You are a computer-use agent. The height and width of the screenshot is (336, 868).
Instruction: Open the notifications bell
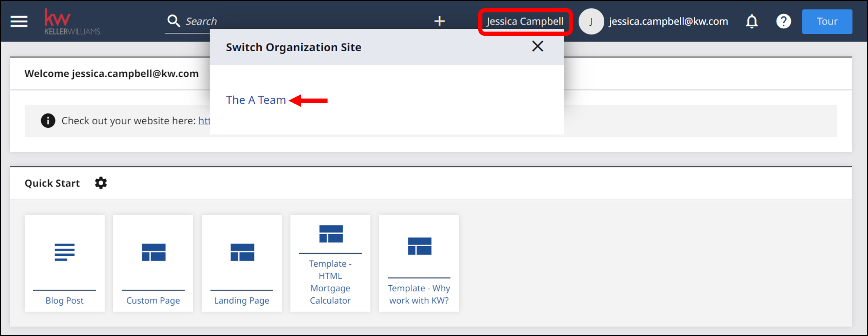(x=751, y=21)
